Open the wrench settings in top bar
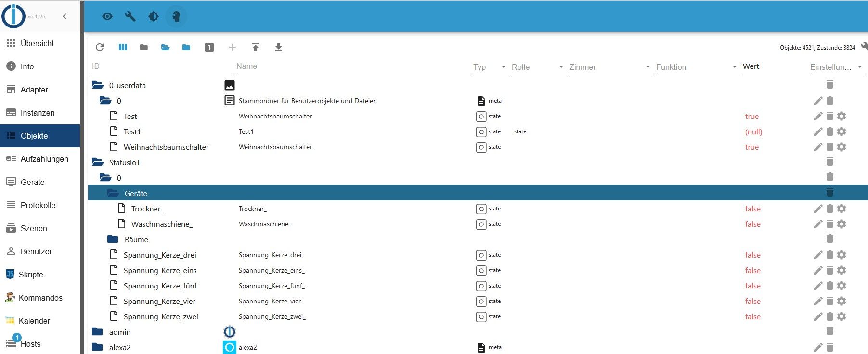Image resolution: width=868 pixels, height=354 pixels. [130, 16]
